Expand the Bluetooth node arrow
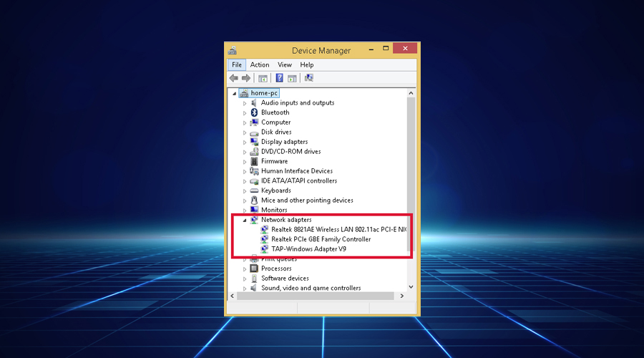Screen dimensions: 644x358 [245, 113]
